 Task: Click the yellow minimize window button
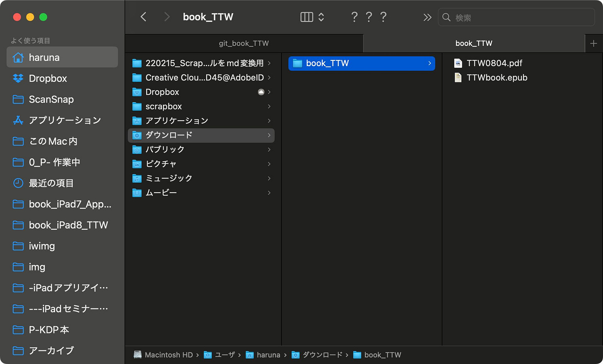pyautogui.click(x=30, y=17)
